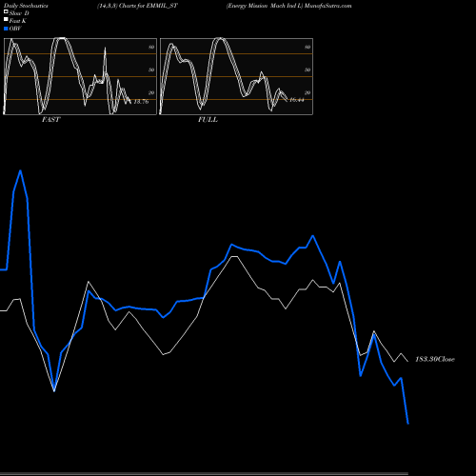Click the 'FULL' chart caption
This screenshot has width=476, height=476.
[x=208, y=120]
